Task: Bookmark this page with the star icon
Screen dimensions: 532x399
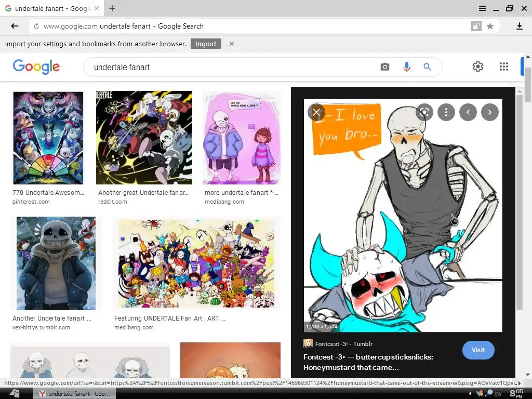Action: pos(490,26)
